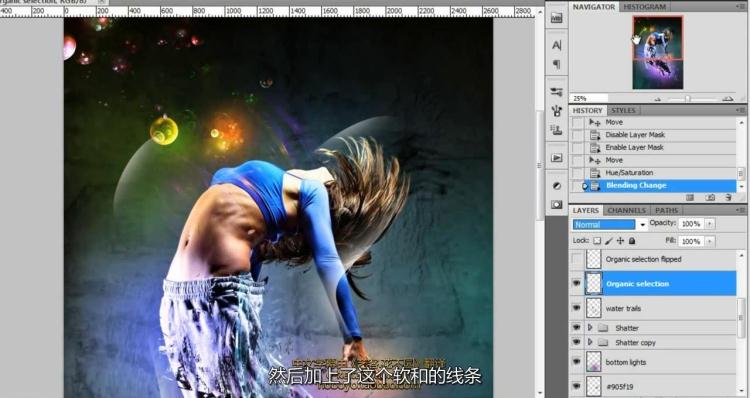Click the Navigator zoom slider handle
750x398 pixels.
click(687, 99)
